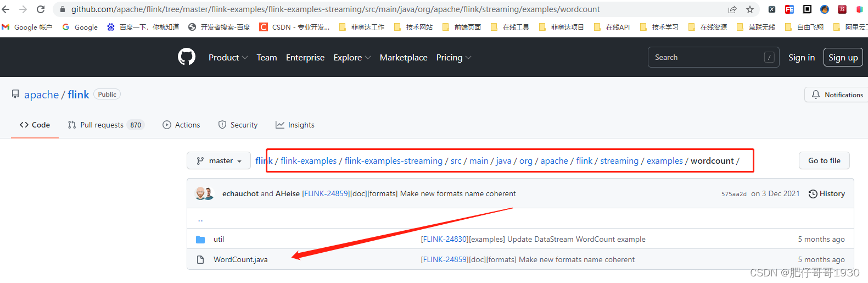Click the echauchot author link
Viewport: 868px width, 283px height.
coord(240,193)
